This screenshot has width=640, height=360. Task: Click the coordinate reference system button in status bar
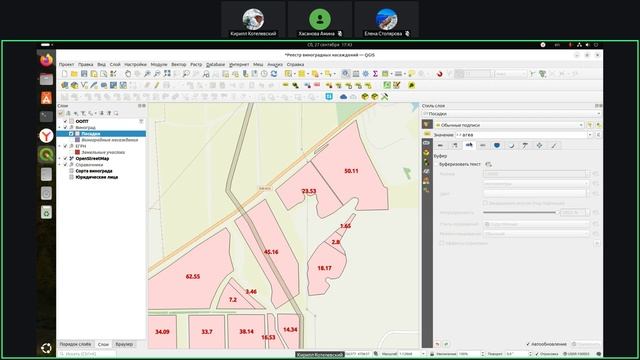pyautogui.click(x=577, y=354)
